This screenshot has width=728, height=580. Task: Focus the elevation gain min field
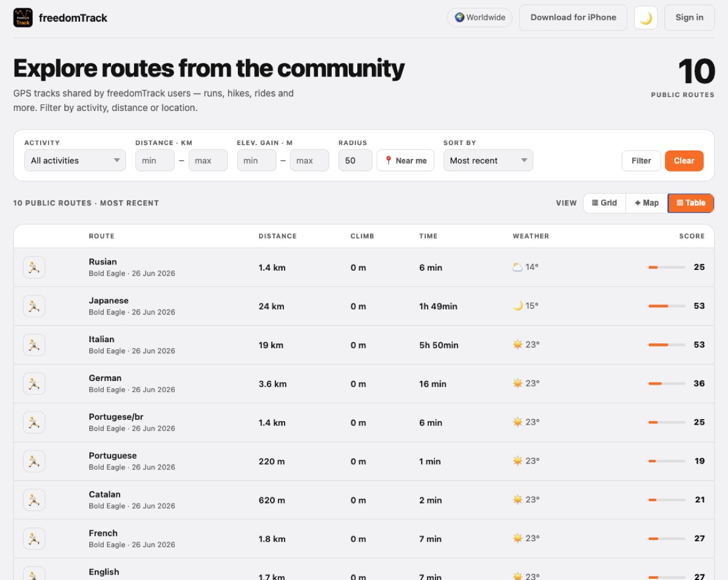tap(257, 161)
